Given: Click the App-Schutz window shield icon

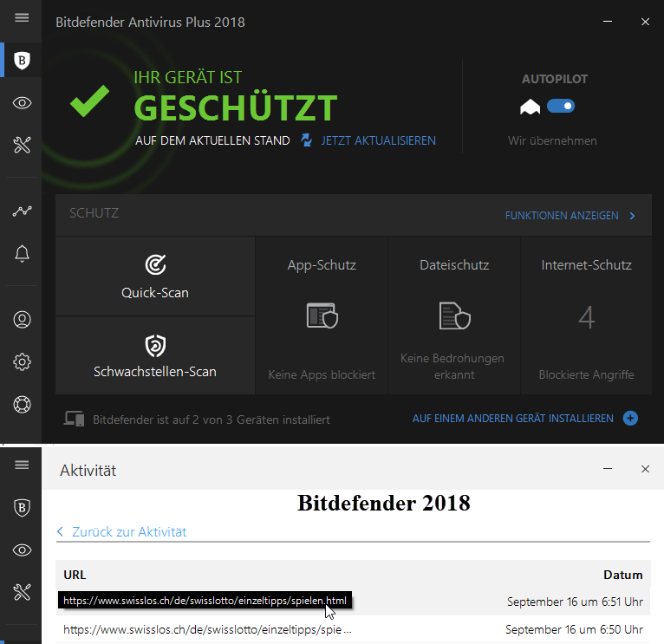Looking at the screenshot, I should [322, 315].
